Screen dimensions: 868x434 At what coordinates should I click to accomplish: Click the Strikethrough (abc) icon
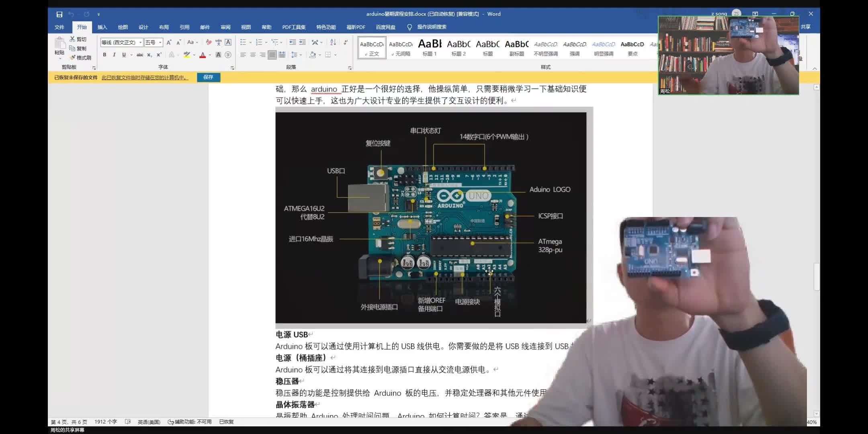139,55
